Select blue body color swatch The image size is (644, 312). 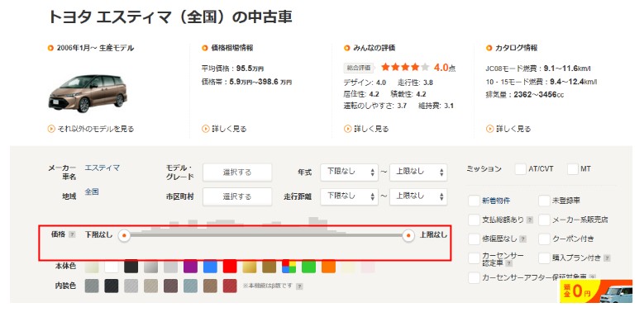[x=210, y=266]
